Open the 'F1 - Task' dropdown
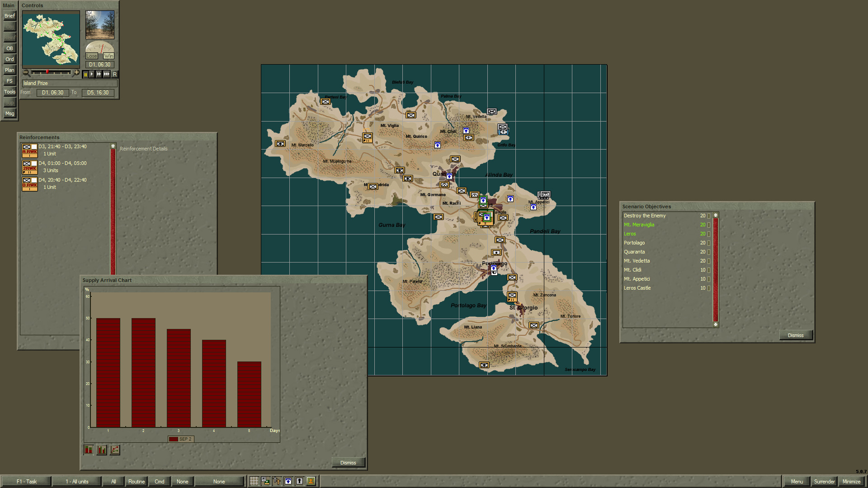The image size is (868, 488). (x=27, y=481)
